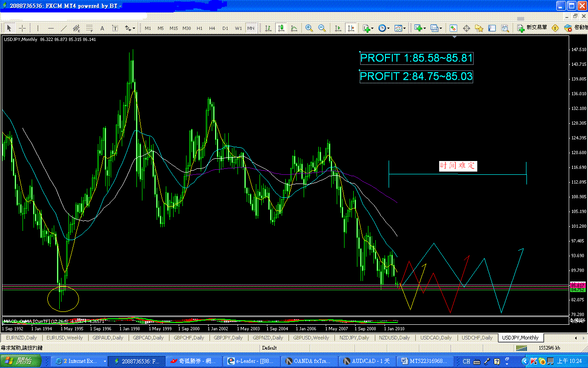The width and height of the screenshot is (588, 368).
Task: Select the trendline drawing tool
Action: 64,28
